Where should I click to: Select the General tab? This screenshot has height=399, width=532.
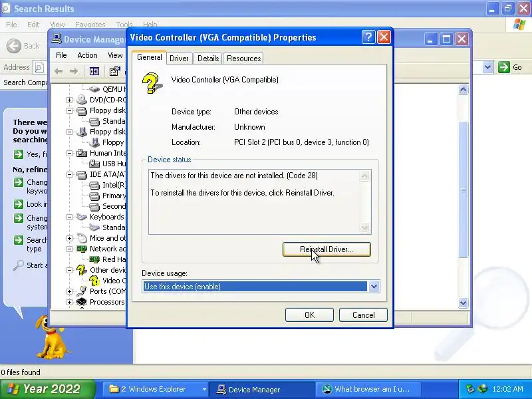[x=149, y=57]
